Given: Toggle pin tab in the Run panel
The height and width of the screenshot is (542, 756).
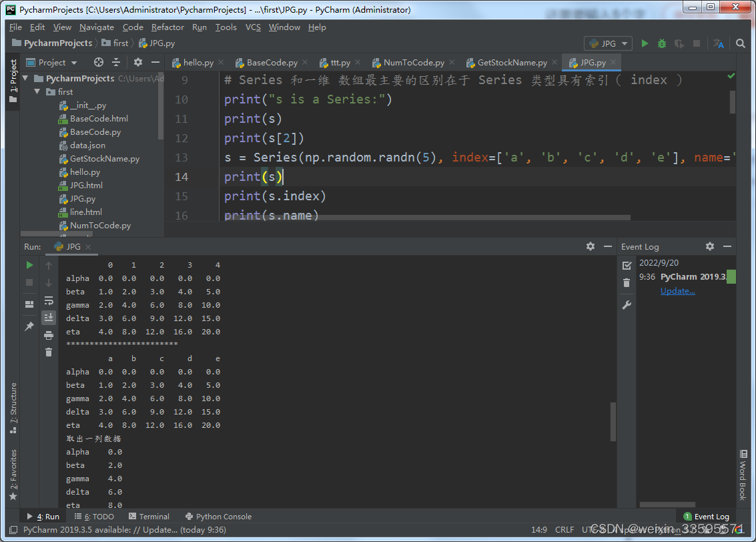Looking at the screenshot, I should (29, 326).
